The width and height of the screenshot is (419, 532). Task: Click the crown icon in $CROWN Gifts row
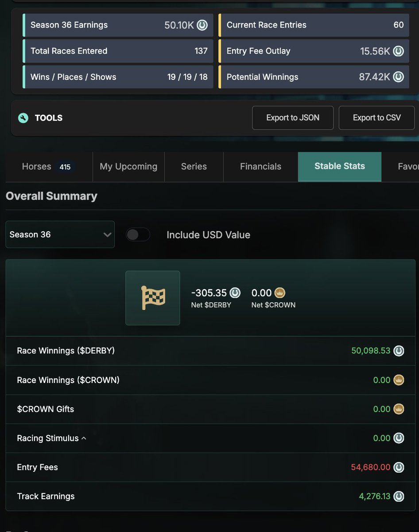[399, 409]
